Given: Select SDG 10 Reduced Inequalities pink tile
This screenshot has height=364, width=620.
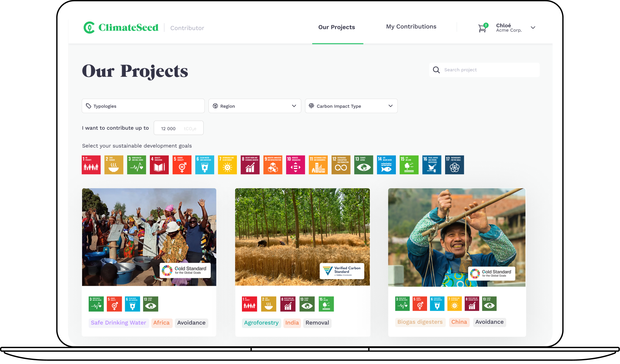Looking at the screenshot, I should pyautogui.click(x=295, y=165).
